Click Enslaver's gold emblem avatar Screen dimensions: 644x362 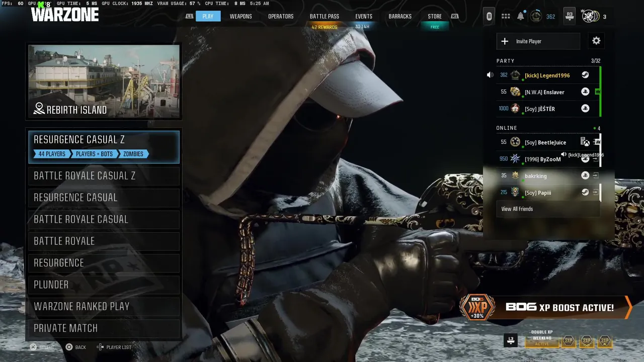(x=515, y=92)
